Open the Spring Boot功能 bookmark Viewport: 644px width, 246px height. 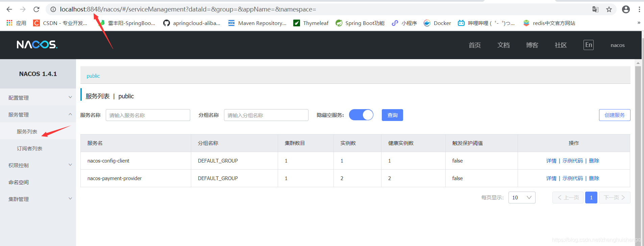[360, 23]
